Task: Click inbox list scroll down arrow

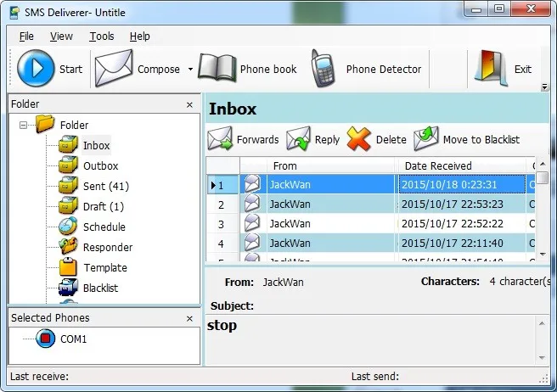Action: (x=543, y=255)
